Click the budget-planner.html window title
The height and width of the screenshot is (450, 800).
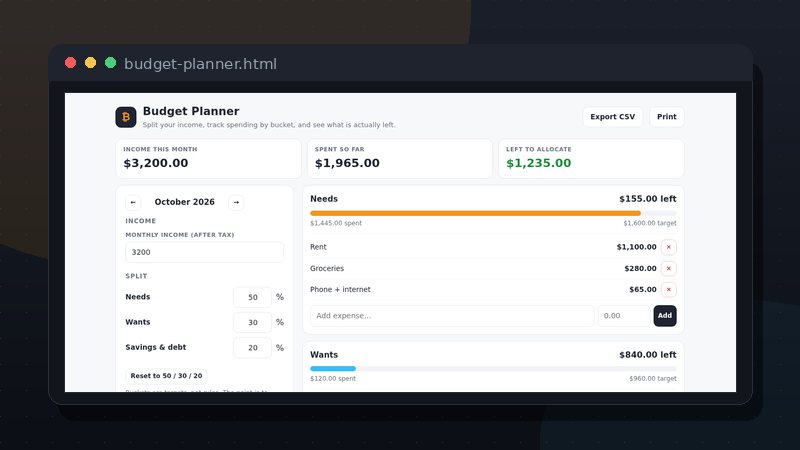click(x=201, y=64)
